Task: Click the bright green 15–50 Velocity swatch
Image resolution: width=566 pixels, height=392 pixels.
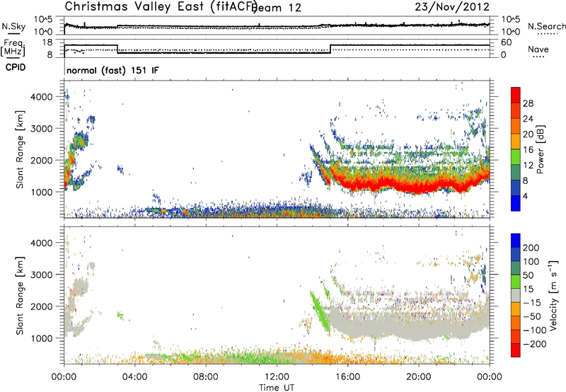Action: 516,282
